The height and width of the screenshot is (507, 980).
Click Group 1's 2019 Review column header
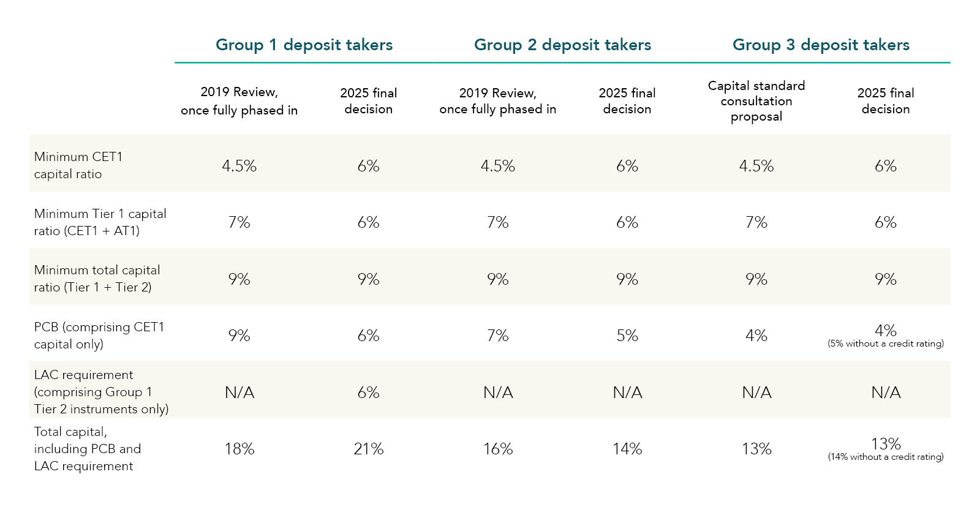coord(239,101)
